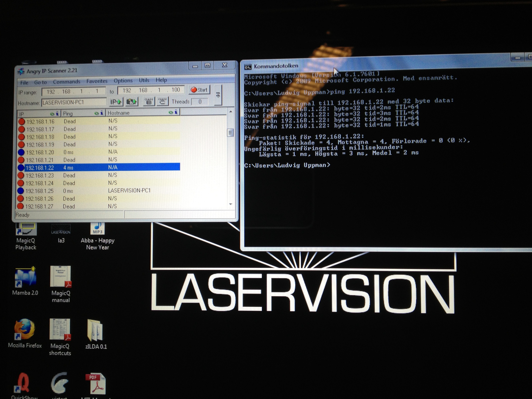Select the MagicQ Playback desktop shortcut

tap(26, 236)
